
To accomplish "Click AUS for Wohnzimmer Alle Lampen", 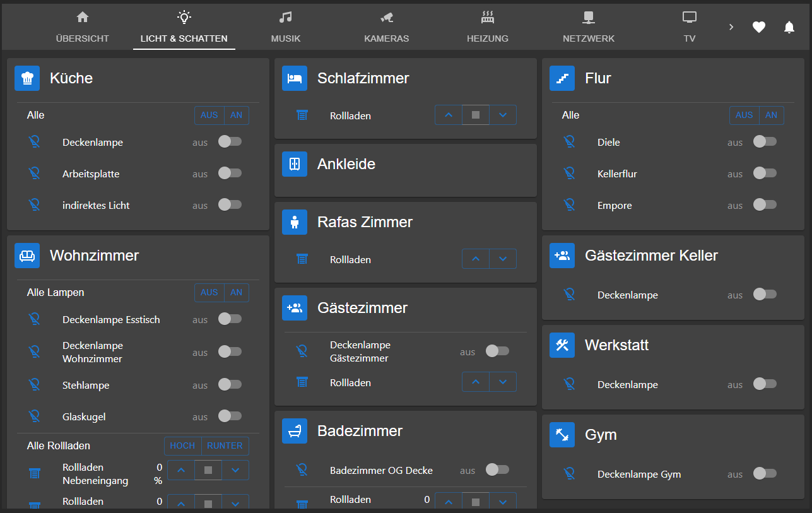I will [209, 293].
